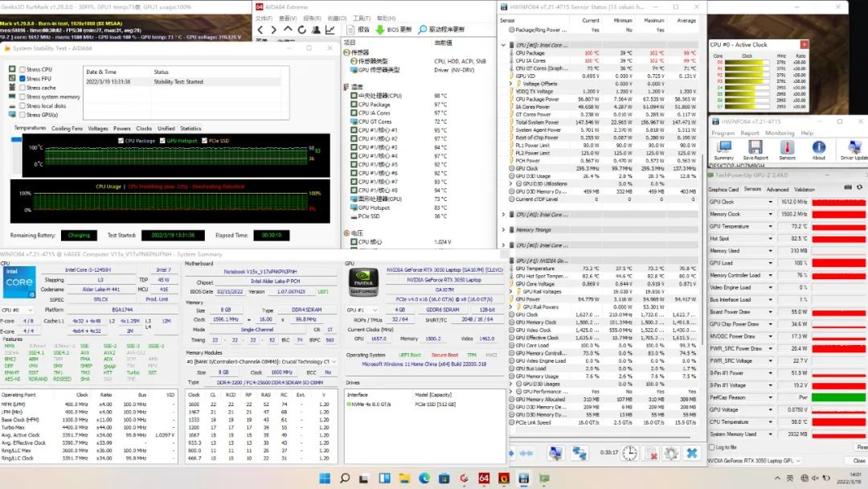Click the HWiNFO Summary monitor icon
The width and height of the screenshot is (868, 489).
(723, 148)
